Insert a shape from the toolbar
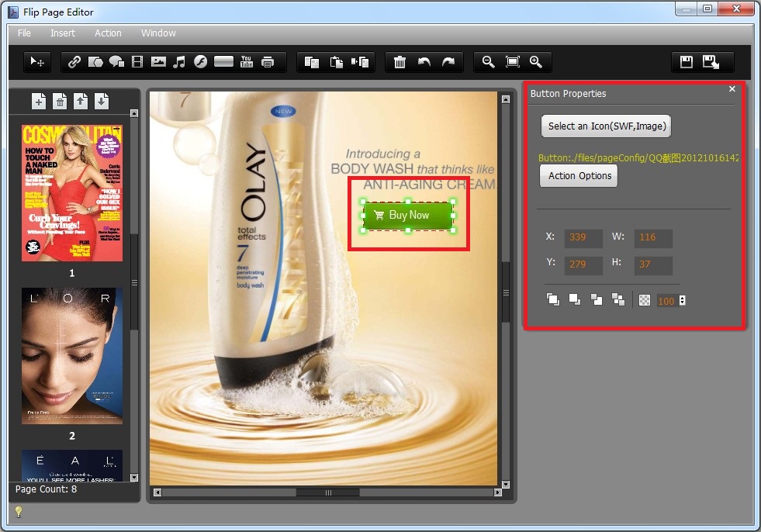The height and width of the screenshot is (532, 761). pyautogui.click(x=95, y=62)
